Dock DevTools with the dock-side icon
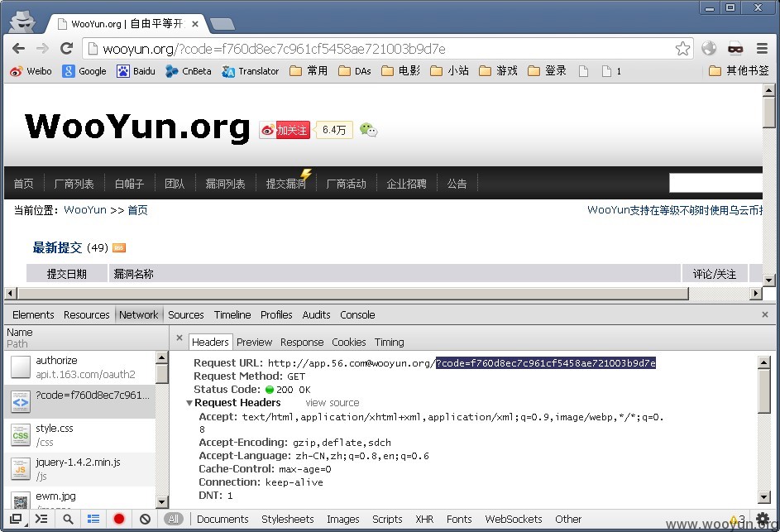Screen dimensions: 780x532 click(x=16, y=519)
